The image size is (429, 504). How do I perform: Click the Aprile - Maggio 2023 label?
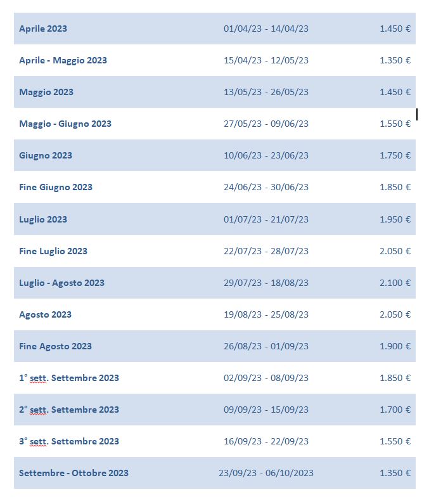coord(63,60)
